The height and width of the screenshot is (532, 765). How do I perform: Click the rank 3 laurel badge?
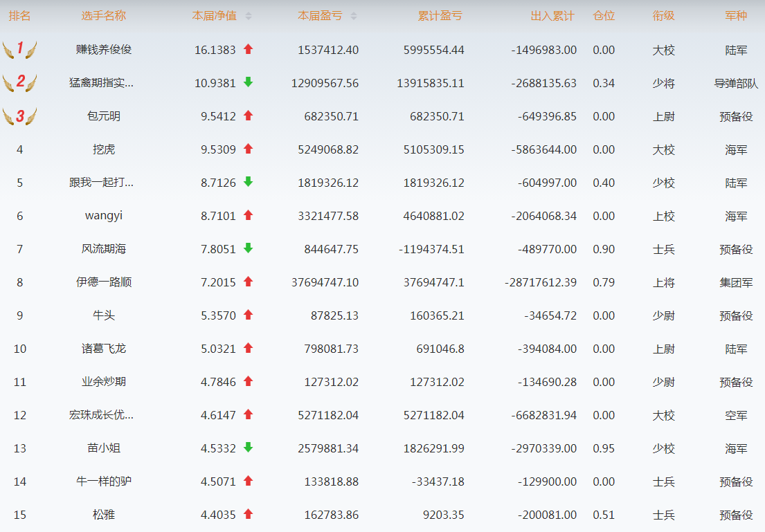(x=19, y=116)
